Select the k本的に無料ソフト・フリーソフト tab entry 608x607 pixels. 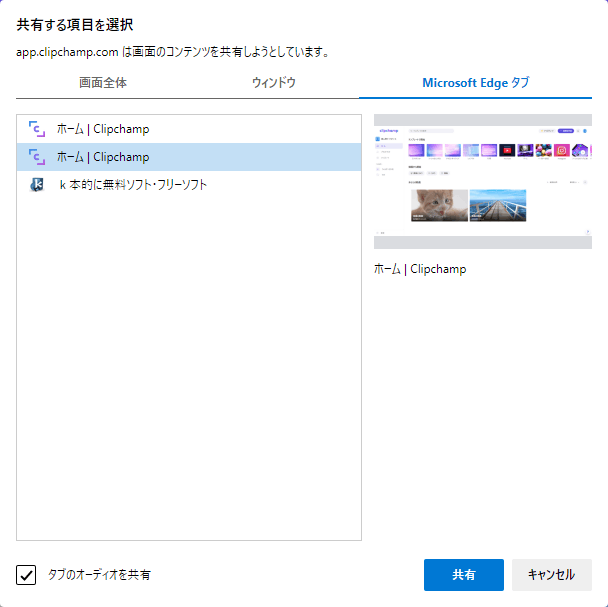tap(189, 185)
